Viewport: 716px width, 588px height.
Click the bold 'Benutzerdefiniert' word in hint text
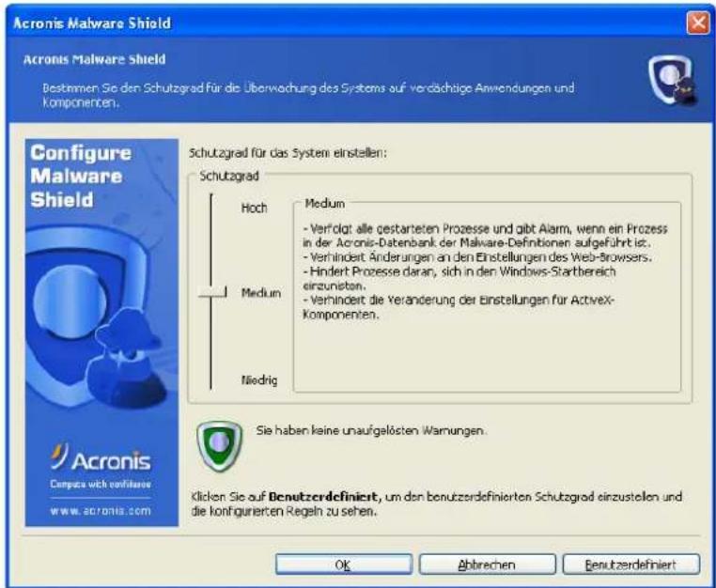323,496
